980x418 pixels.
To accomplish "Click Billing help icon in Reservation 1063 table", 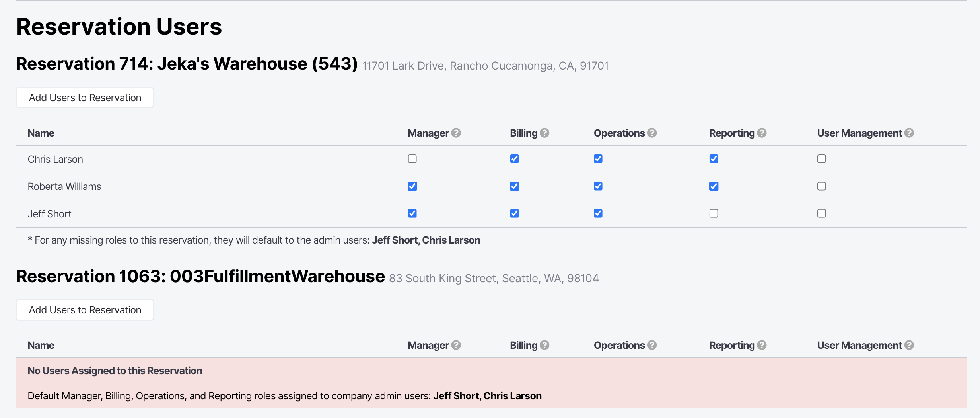I will click(544, 345).
